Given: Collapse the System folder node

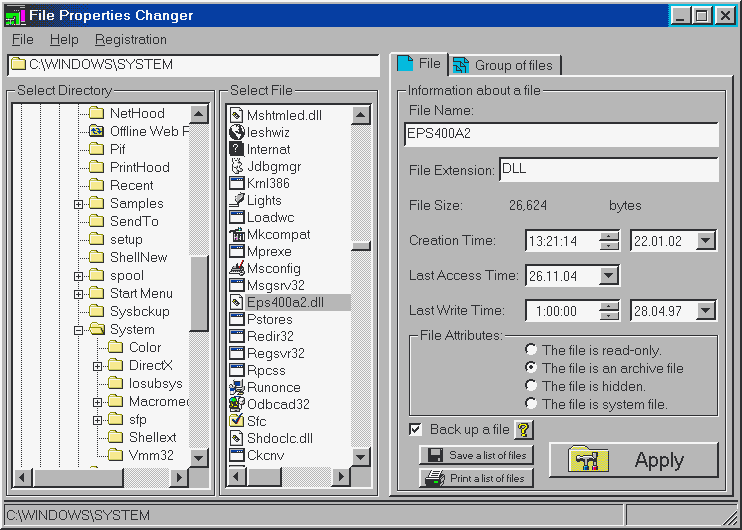Looking at the screenshot, I should [79, 330].
